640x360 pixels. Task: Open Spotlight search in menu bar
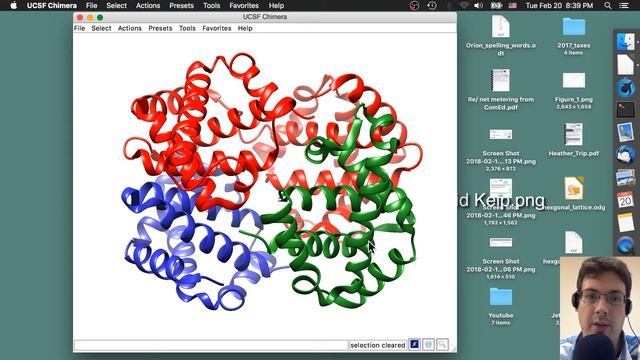coord(608,5)
